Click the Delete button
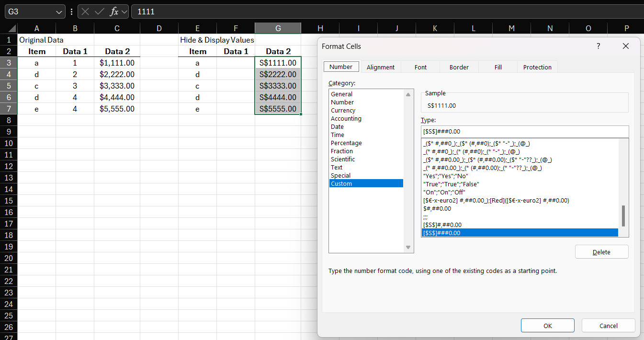644x340 pixels. pyautogui.click(x=601, y=252)
